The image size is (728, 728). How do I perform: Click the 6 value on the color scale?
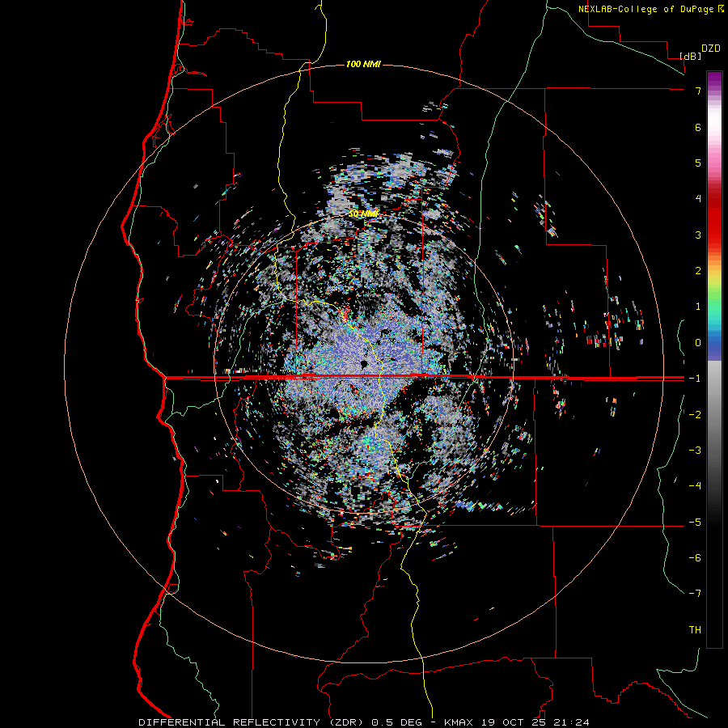[698, 127]
